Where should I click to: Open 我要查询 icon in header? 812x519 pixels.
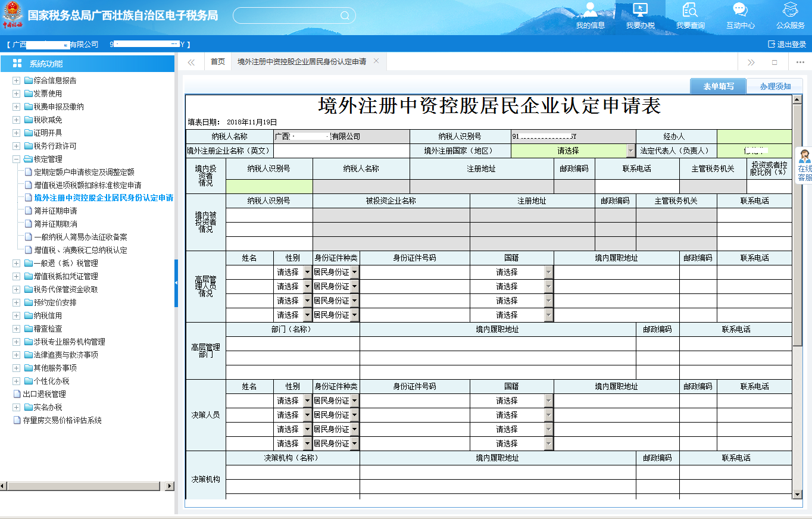(690, 10)
